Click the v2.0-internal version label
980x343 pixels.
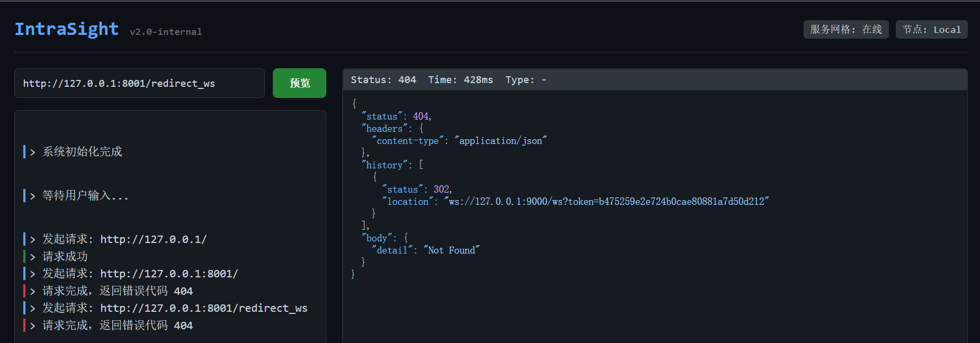click(166, 32)
